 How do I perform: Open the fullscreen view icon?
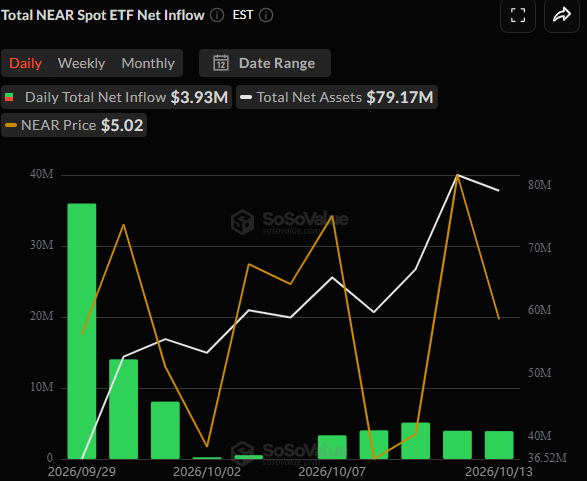pos(518,15)
